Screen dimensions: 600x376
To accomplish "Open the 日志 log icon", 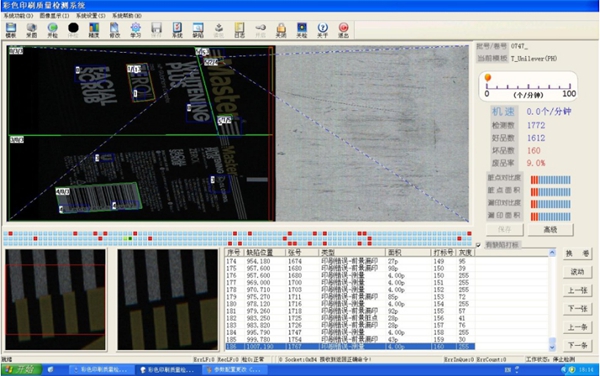I will pos(239,30).
